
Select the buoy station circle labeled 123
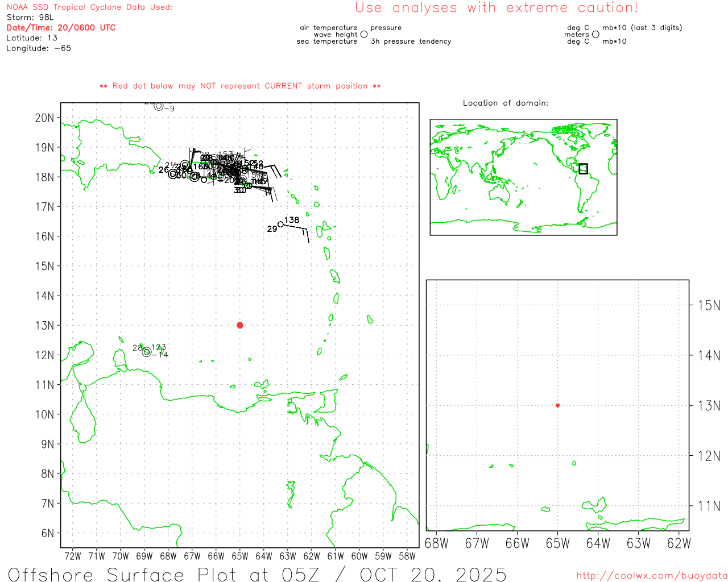(x=147, y=352)
